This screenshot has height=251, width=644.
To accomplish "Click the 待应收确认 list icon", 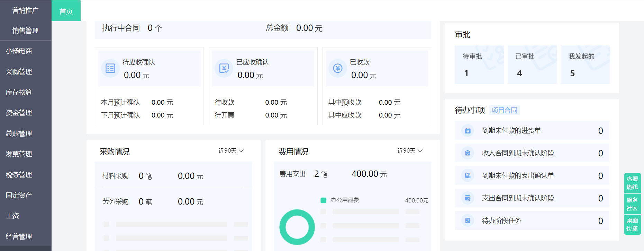I will (110, 68).
